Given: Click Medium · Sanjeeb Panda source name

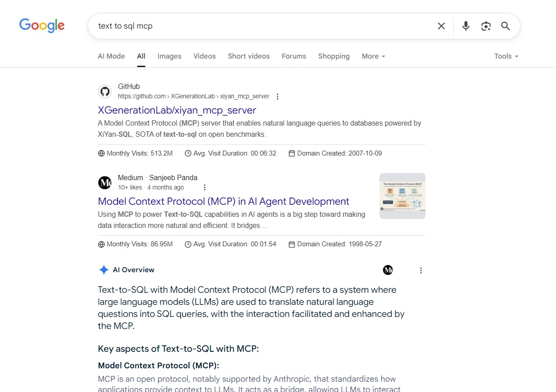Looking at the screenshot, I should tap(158, 177).
